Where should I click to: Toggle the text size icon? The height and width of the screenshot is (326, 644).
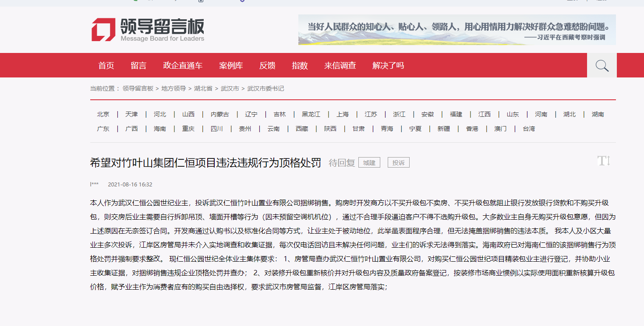[x=604, y=161]
